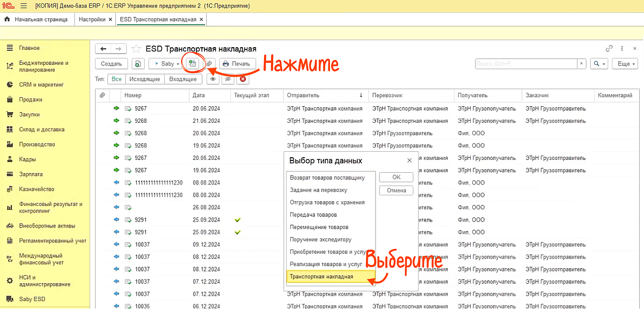Select the Исходящие type filter
The height and width of the screenshot is (309, 644).
(145, 79)
